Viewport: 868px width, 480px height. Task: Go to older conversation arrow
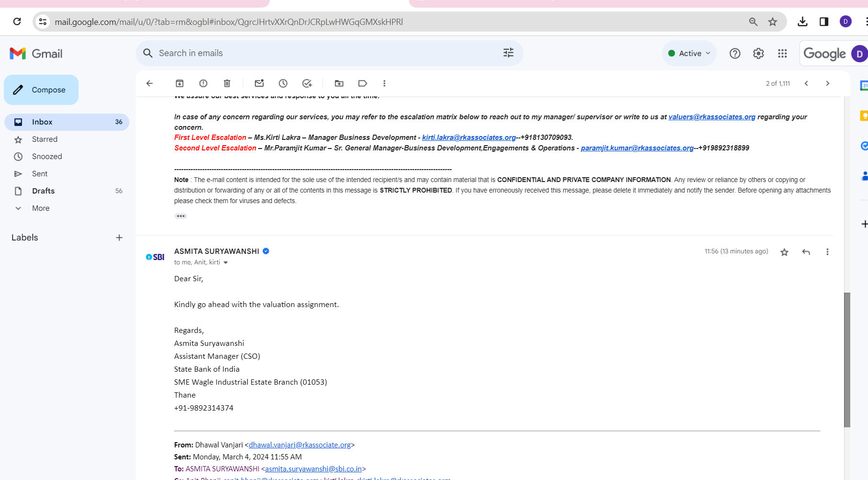tap(827, 83)
